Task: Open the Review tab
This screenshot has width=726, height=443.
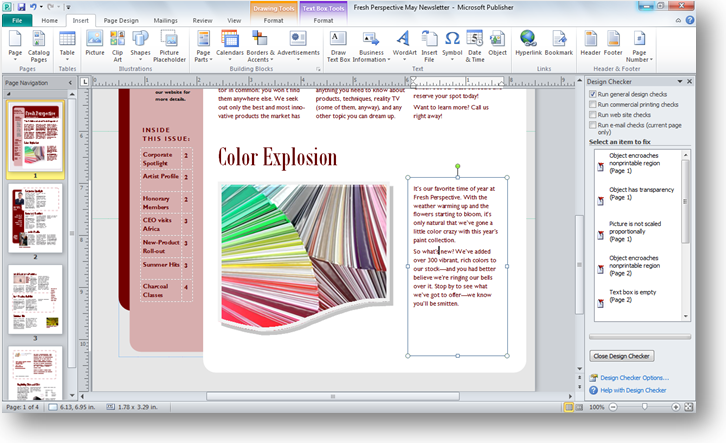Action: [202, 20]
